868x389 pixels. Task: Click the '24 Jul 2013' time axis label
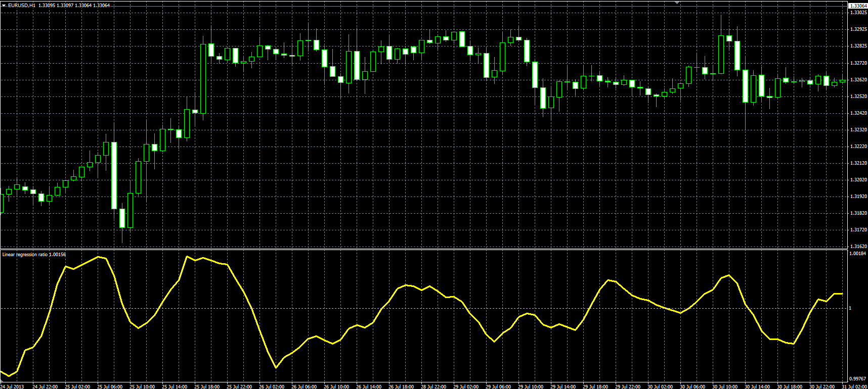[12, 386]
